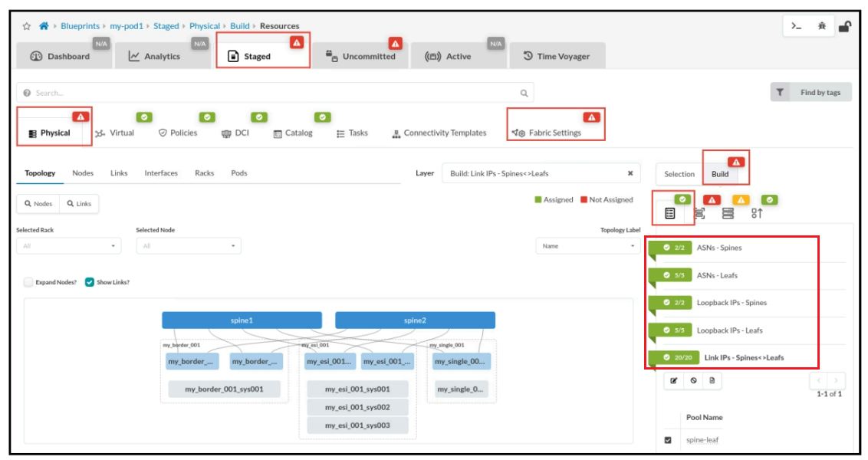The height and width of the screenshot is (460, 868).
Task: Click the Find by tags button
Action: point(810,93)
